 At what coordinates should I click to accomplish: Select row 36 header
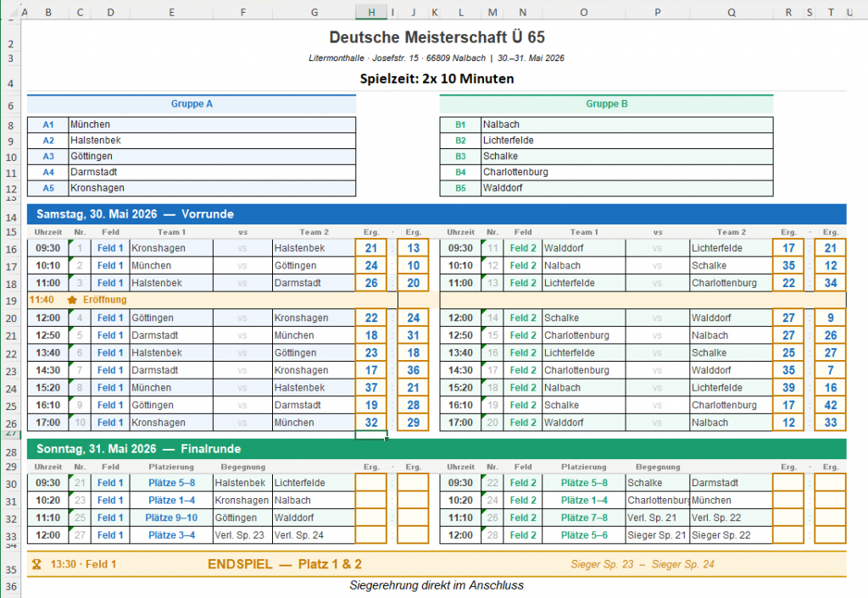(x=11, y=586)
